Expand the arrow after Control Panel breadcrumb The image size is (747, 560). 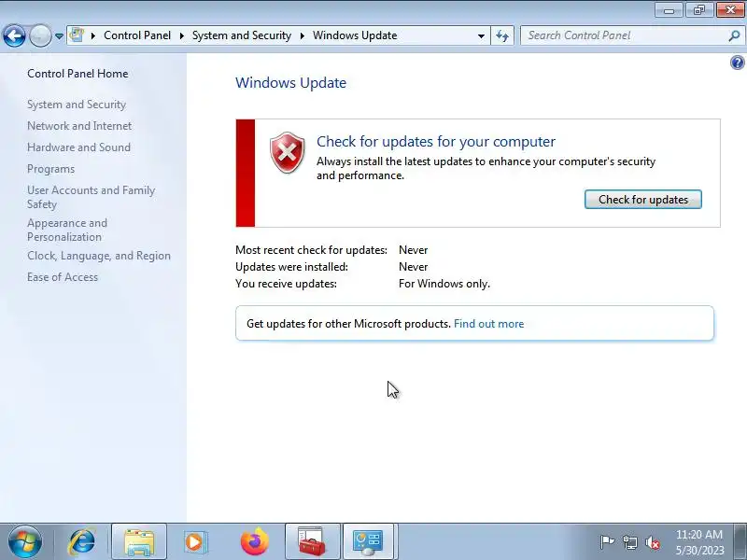pos(182,35)
